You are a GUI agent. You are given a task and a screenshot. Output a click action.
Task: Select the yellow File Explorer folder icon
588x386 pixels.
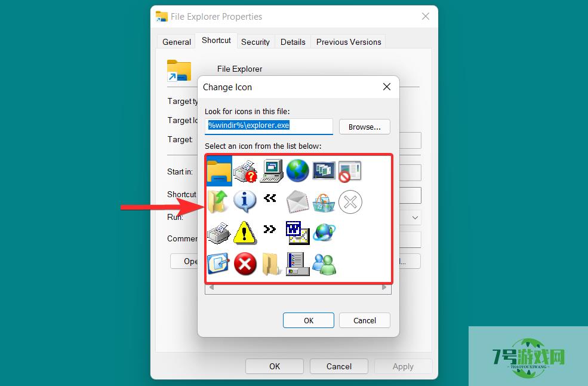coord(219,171)
